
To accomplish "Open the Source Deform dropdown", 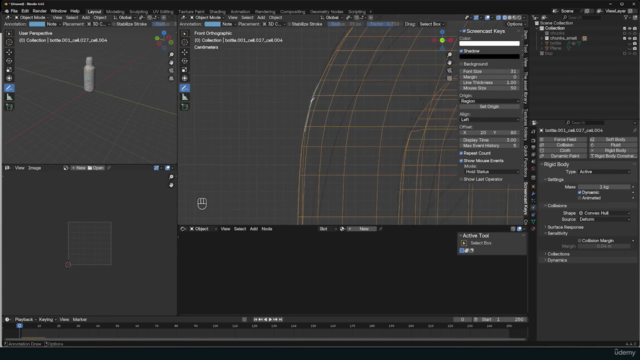I will pos(604,219).
